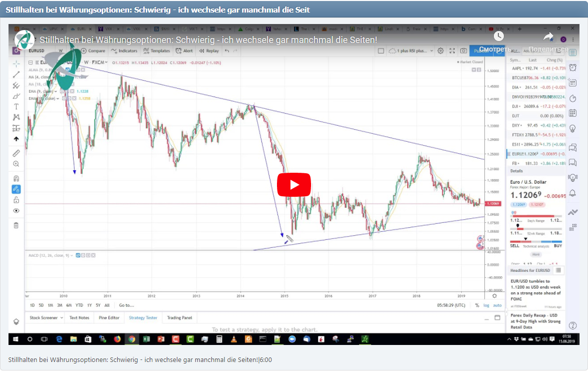
Task: Toggle fullscreen chart mode icon
Action: pyautogui.click(x=452, y=51)
